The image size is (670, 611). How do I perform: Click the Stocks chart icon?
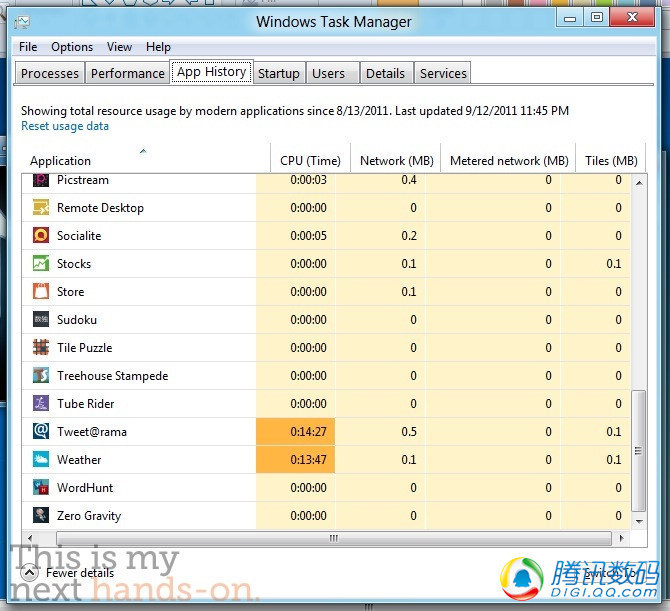coord(41,264)
